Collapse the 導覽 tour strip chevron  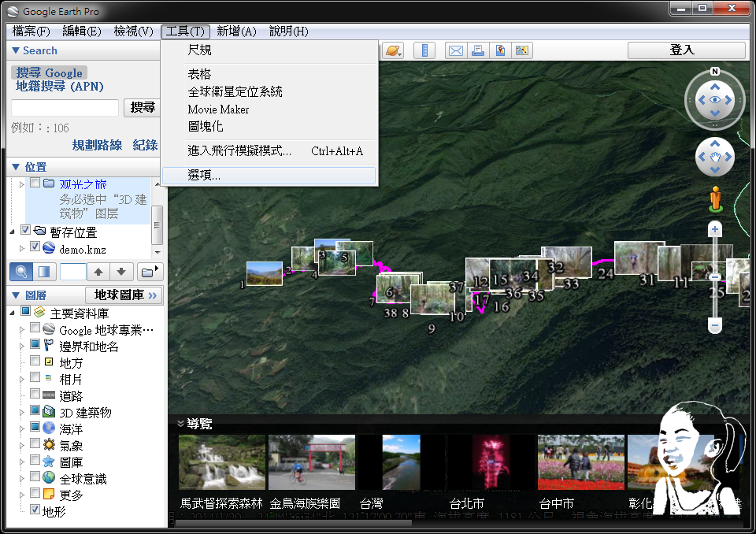point(181,424)
